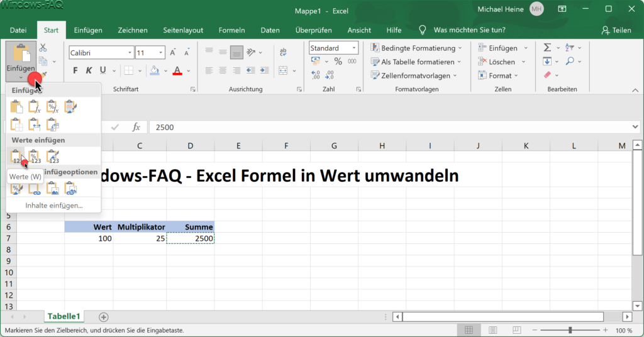The width and height of the screenshot is (644, 337).
Task: Click the Find and Select magnifier icon
Action: (570, 62)
